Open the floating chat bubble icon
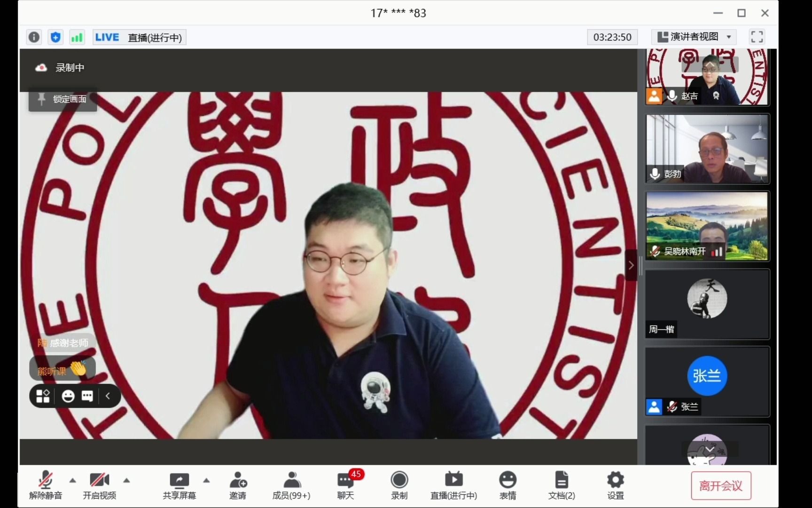812x508 pixels. coord(87,396)
